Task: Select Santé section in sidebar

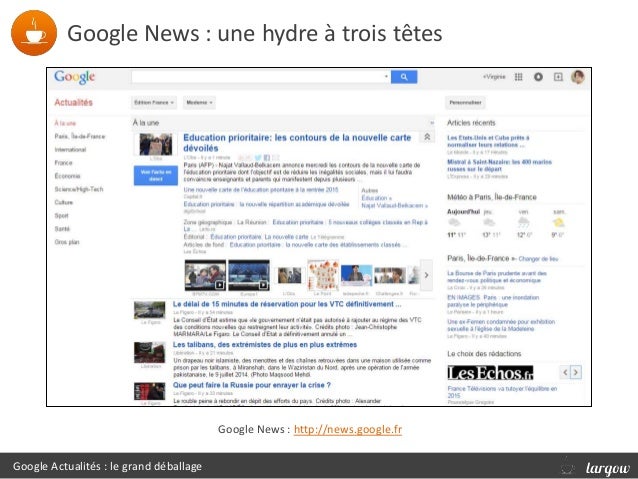Action: pos(62,229)
